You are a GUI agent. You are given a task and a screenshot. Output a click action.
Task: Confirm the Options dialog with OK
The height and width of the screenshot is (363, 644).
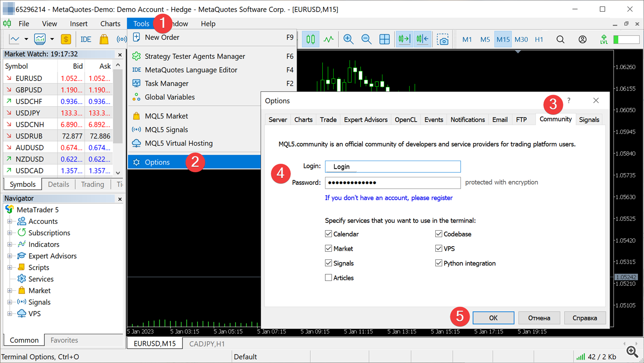(x=493, y=318)
